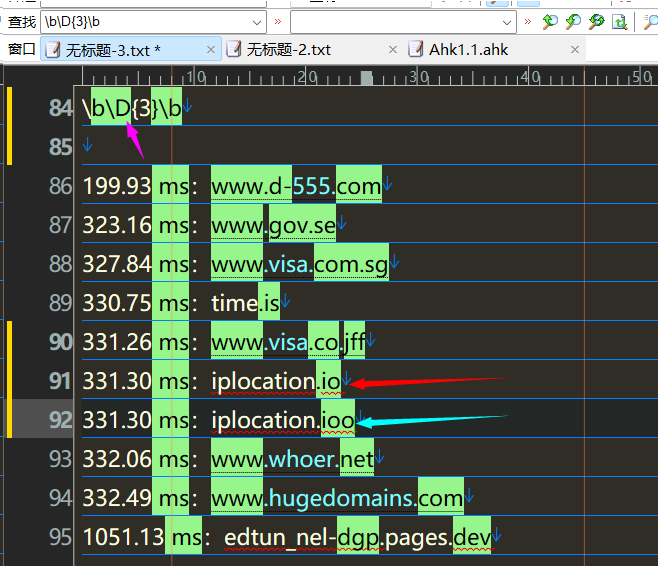Image resolution: width=658 pixels, height=566 pixels.
Task: Click the value 323.16 on line 87
Action: pyautogui.click(x=117, y=225)
